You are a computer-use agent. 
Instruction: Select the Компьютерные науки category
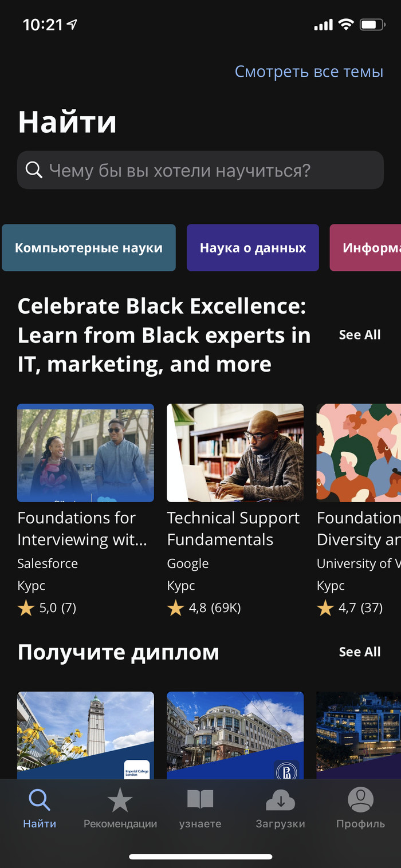89,248
